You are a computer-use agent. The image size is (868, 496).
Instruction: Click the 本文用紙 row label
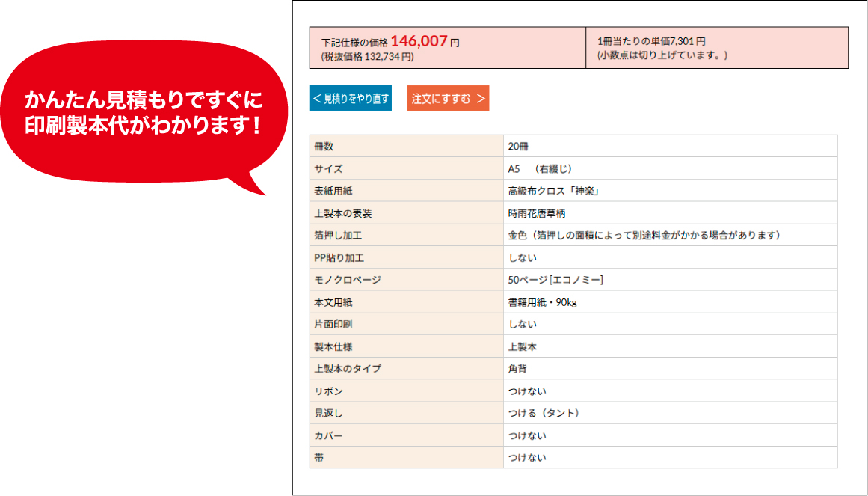(333, 302)
